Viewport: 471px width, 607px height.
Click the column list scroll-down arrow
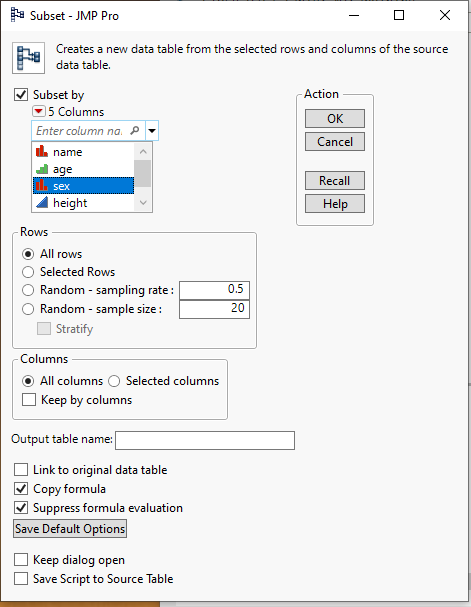143,203
